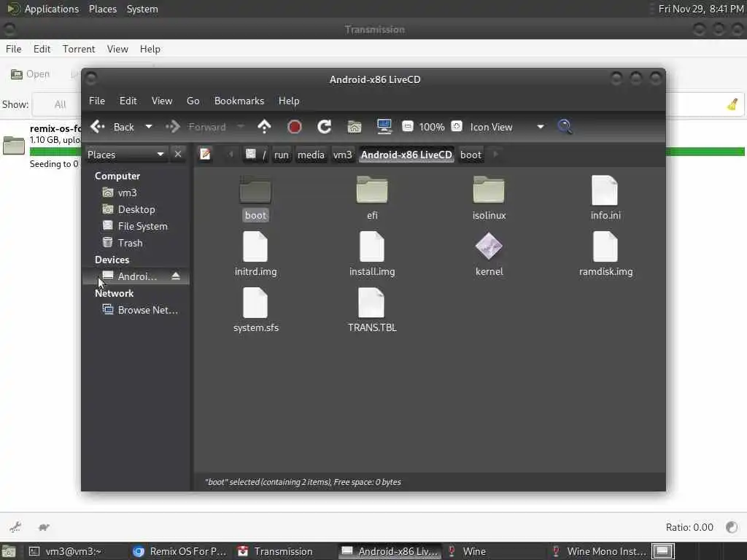Go to 'vm3' in the path bar
The height and width of the screenshot is (560, 747).
click(342, 155)
